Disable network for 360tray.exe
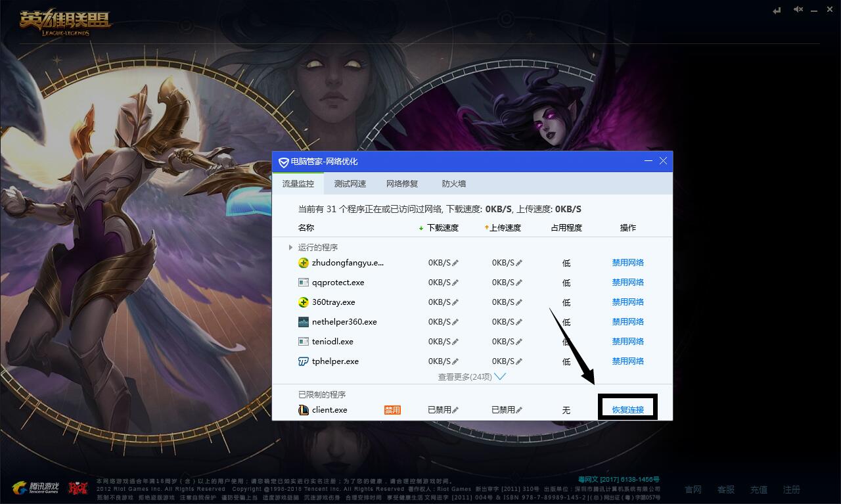841x504 pixels. [628, 302]
